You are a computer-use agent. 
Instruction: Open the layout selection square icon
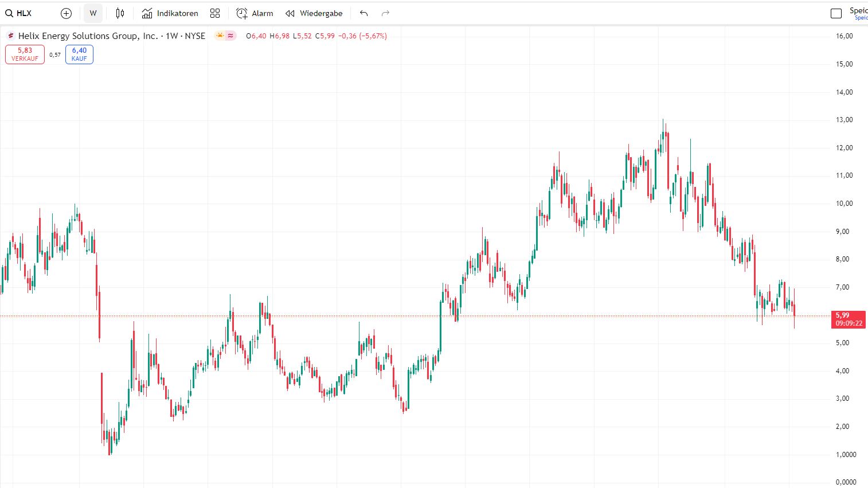pyautogui.click(x=836, y=13)
